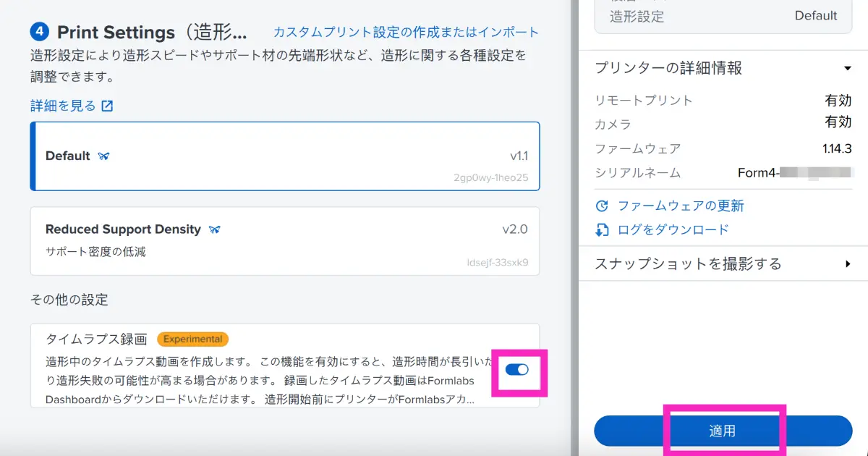The width and height of the screenshot is (868, 456).
Task: Click the ldsejf-33sxk9 setting ID
Action: click(x=498, y=262)
